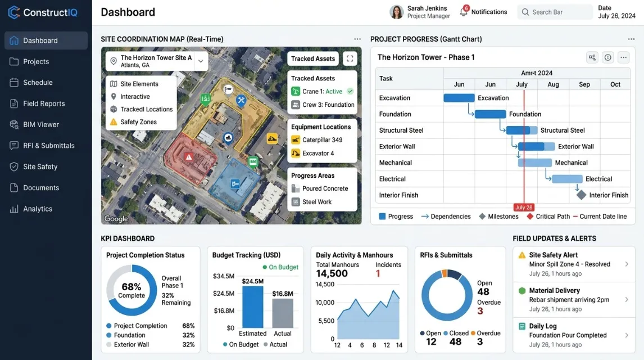Image resolution: width=644 pixels, height=360 pixels.
Task: Toggle the Safety Zones layer
Action: point(134,122)
